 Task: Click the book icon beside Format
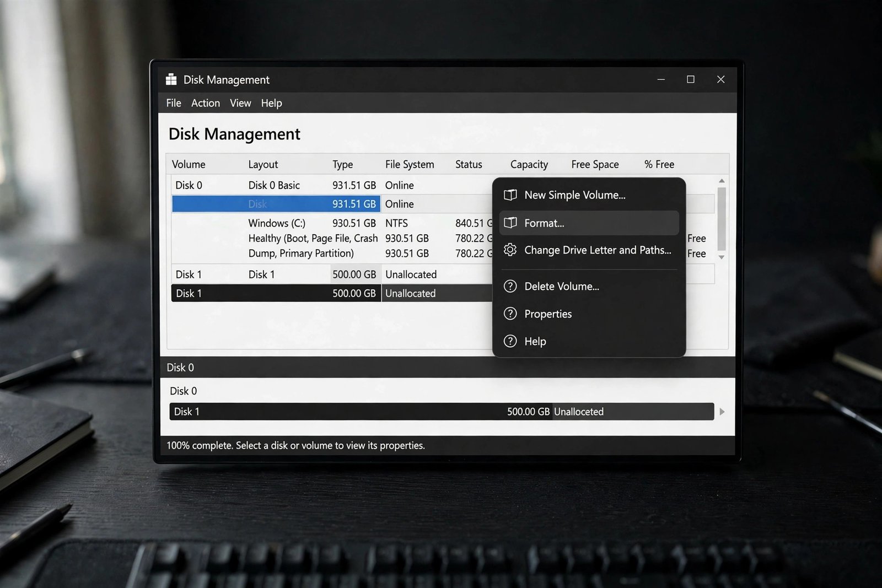(x=510, y=223)
